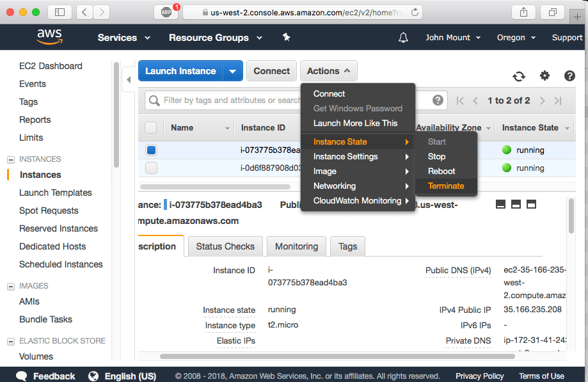Viewport: 588px width, 382px height.
Task: Open Launch Templates in sidebar
Action: pos(56,193)
